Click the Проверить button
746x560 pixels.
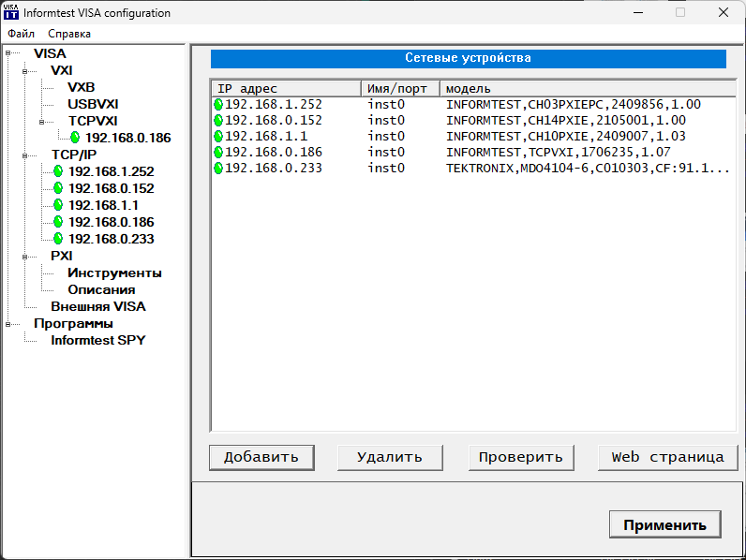point(521,457)
